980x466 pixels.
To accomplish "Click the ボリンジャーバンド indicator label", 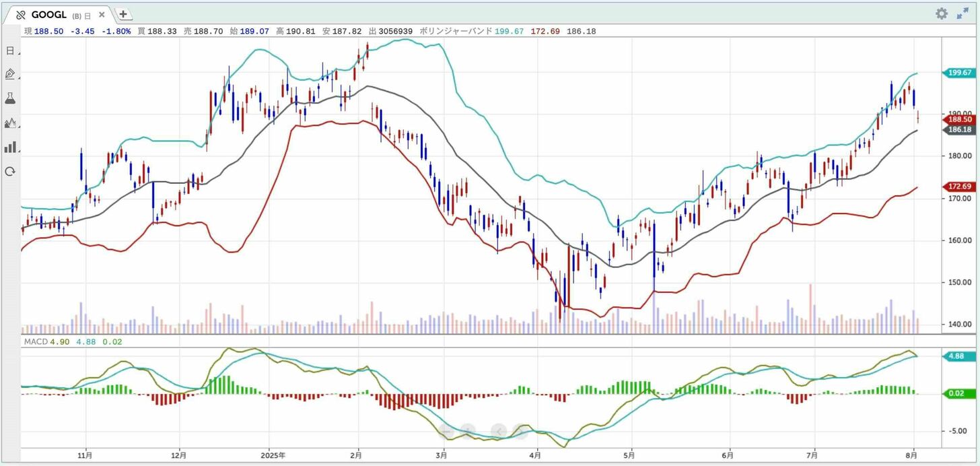I will pyautogui.click(x=456, y=31).
